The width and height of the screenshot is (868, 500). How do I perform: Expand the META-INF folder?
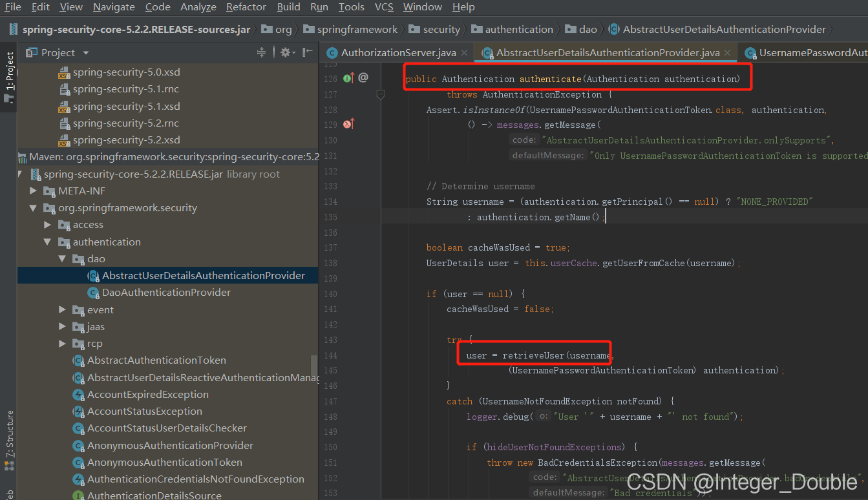point(34,191)
